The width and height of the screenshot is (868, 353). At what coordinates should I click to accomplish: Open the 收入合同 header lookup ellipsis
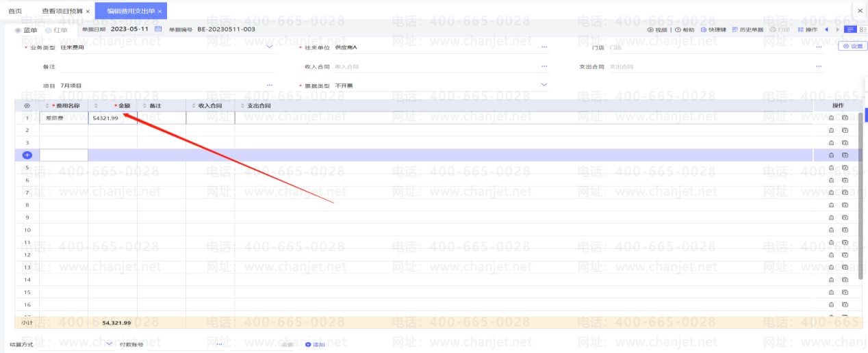(544, 66)
